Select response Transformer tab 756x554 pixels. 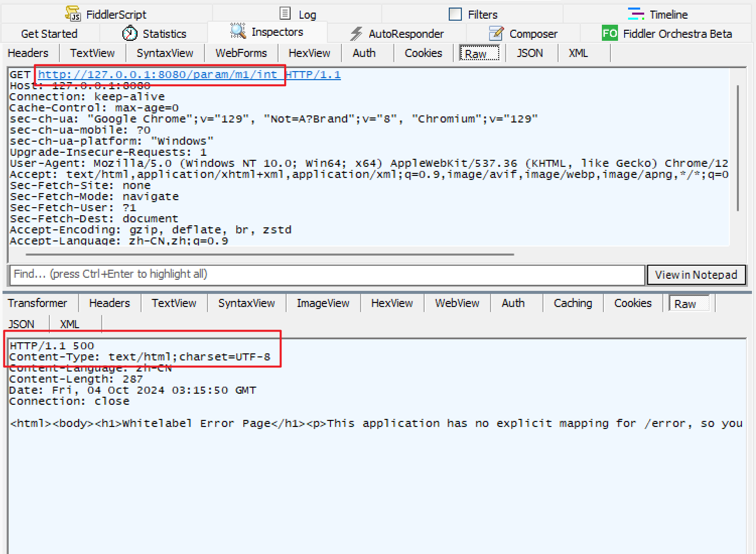tap(37, 303)
